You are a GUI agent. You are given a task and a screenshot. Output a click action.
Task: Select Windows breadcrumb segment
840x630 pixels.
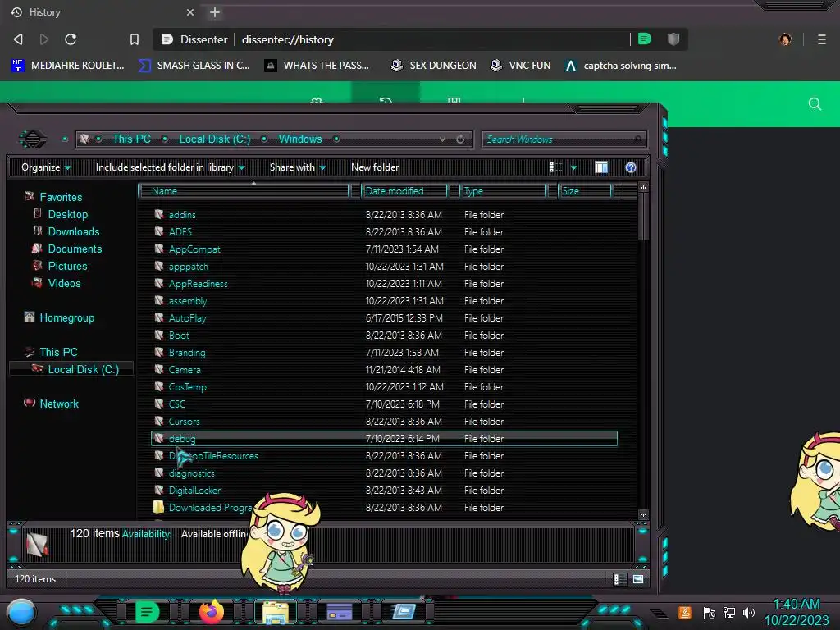[x=300, y=139]
